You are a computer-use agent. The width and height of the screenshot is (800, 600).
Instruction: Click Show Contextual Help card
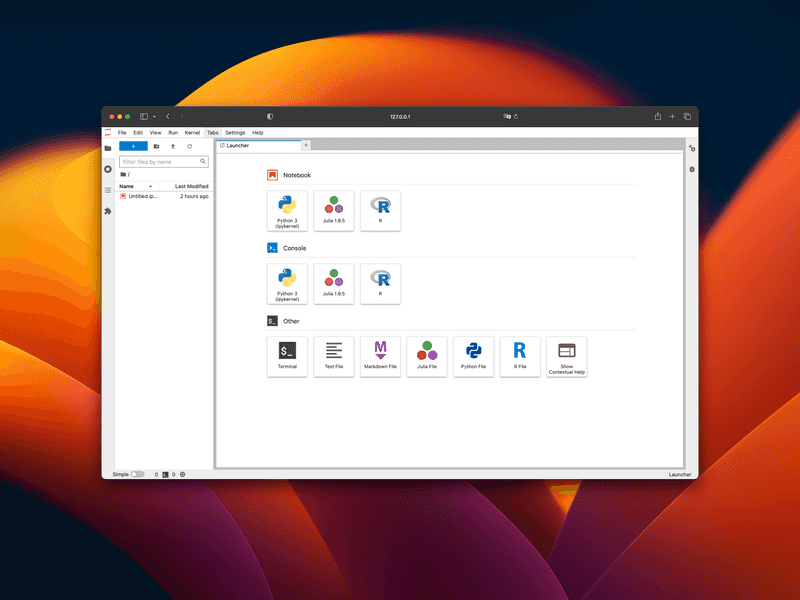point(567,356)
